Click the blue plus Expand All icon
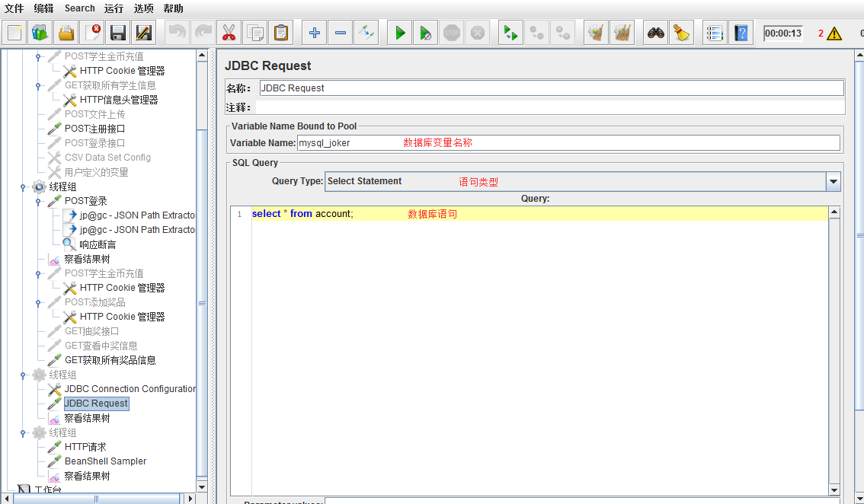This screenshot has width=864, height=504. coord(314,33)
